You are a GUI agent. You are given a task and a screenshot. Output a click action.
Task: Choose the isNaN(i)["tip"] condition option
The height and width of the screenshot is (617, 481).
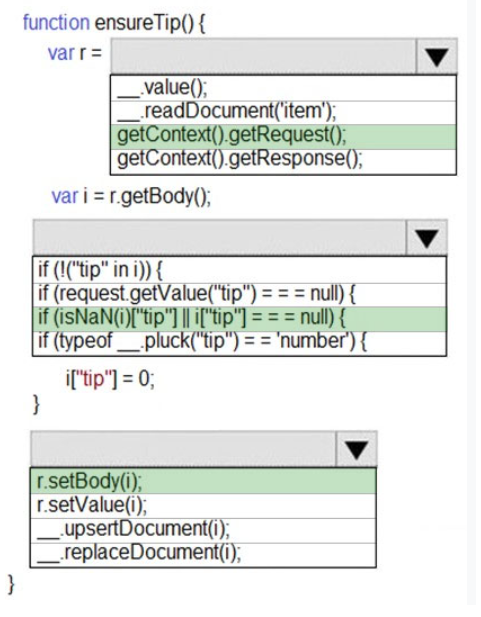point(239,319)
